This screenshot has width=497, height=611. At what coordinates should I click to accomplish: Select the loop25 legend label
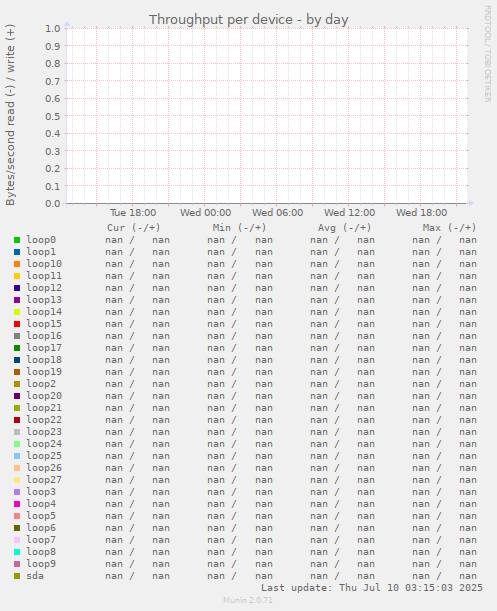(x=44, y=456)
